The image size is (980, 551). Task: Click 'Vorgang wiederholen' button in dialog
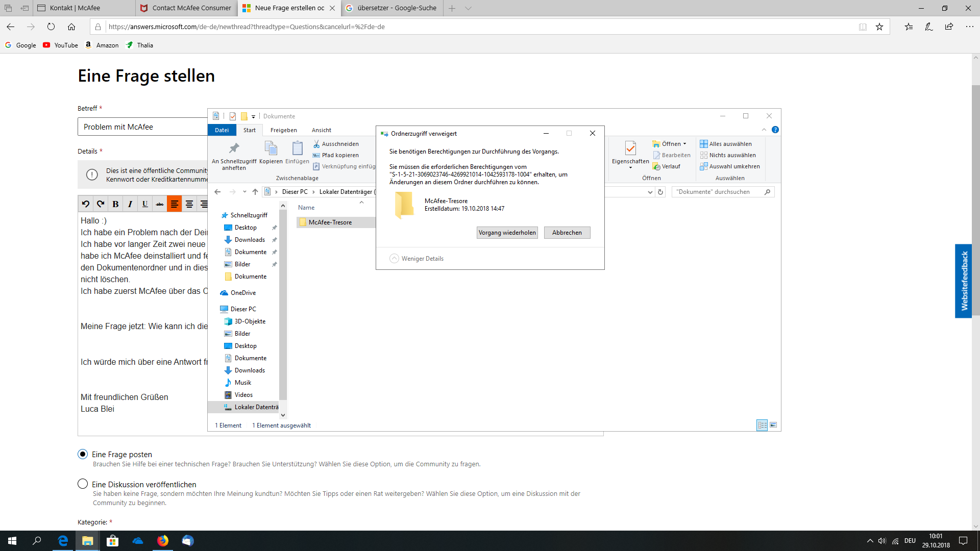pos(507,233)
